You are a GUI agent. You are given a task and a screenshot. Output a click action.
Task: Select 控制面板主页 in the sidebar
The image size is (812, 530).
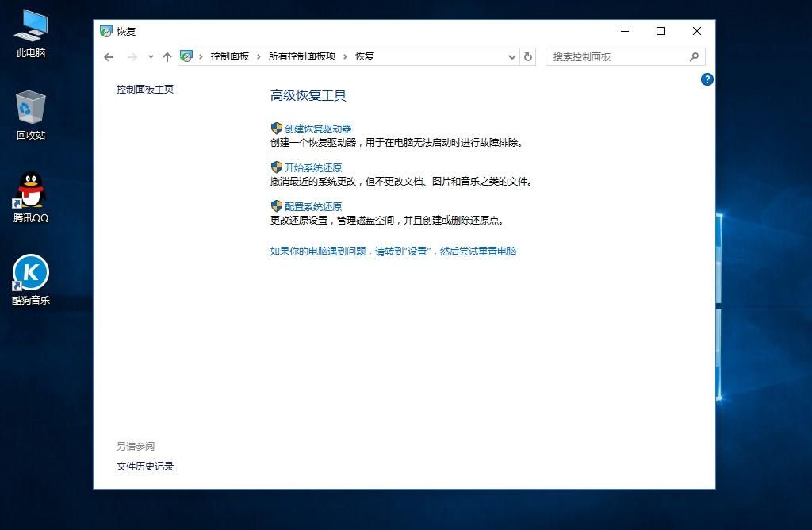pos(145,90)
